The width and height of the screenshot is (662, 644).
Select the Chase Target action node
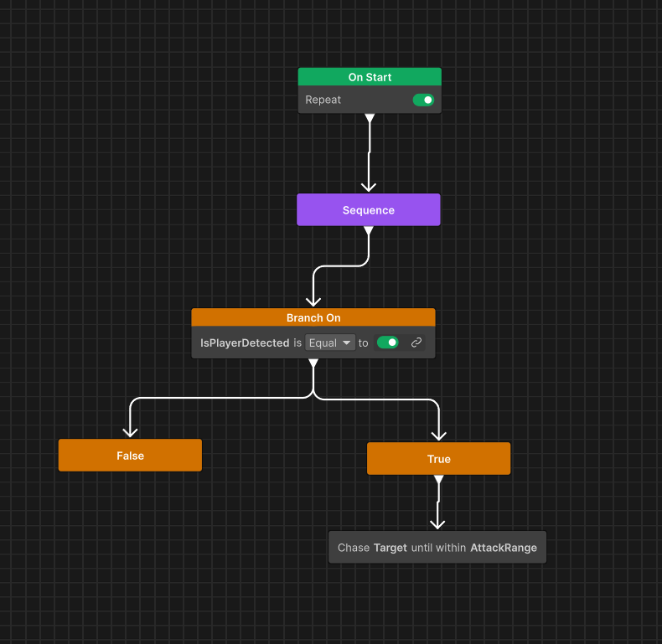pyautogui.click(x=437, y=548)
